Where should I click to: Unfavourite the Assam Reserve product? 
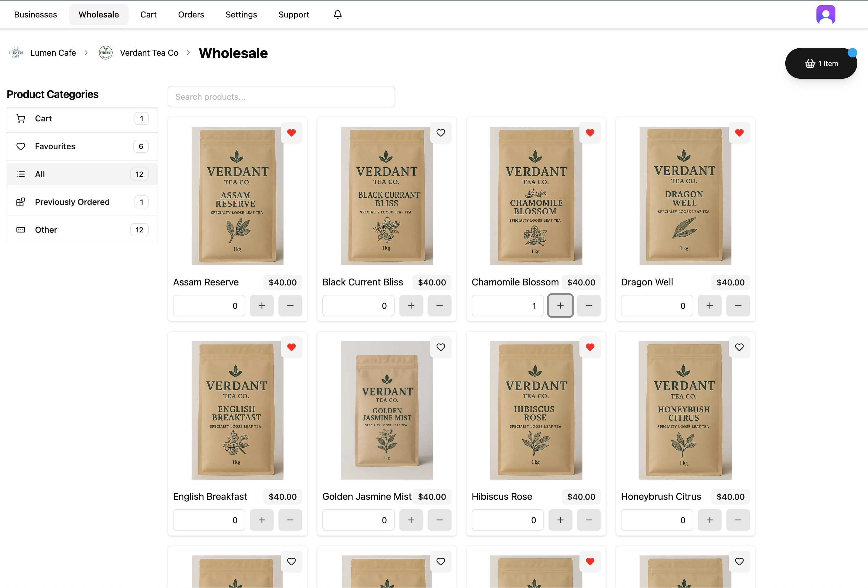pyautogui.click(x=291, y=133)
